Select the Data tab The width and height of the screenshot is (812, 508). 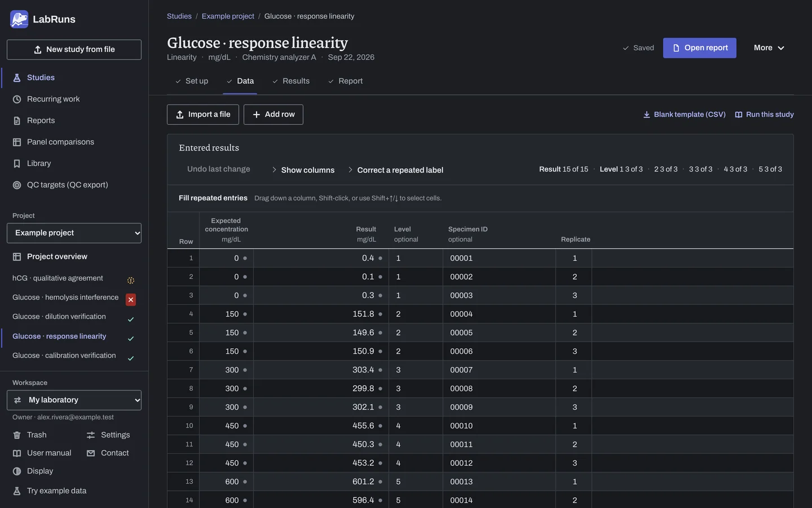[240, 81]
